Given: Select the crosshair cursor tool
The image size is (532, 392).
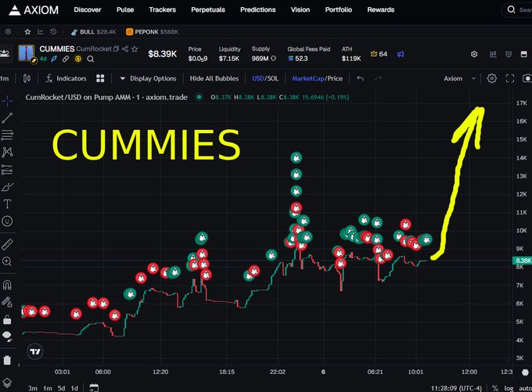Looking at the screenshot, I should [7, 101].
